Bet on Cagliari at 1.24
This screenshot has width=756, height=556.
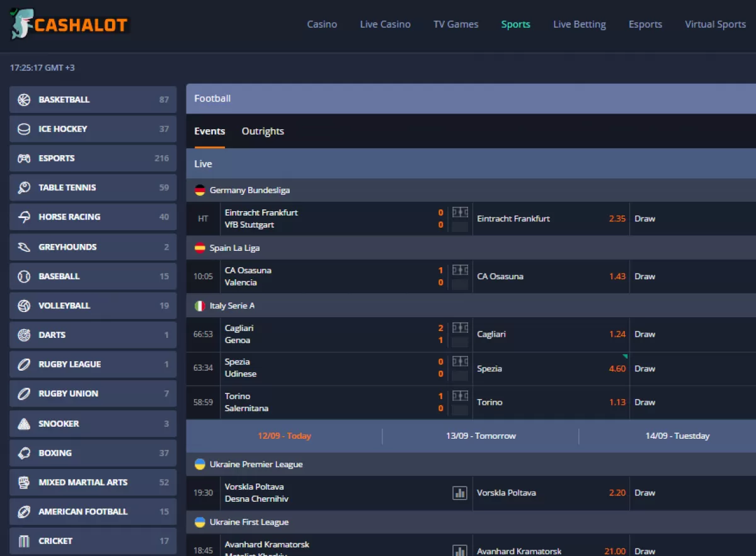tap(551, 334)
